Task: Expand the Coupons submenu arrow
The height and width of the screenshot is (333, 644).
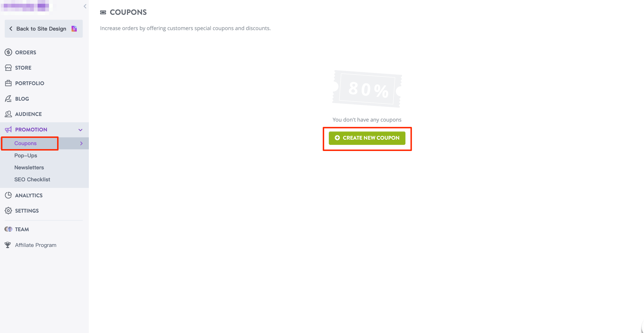Action: tap(82, 143)
